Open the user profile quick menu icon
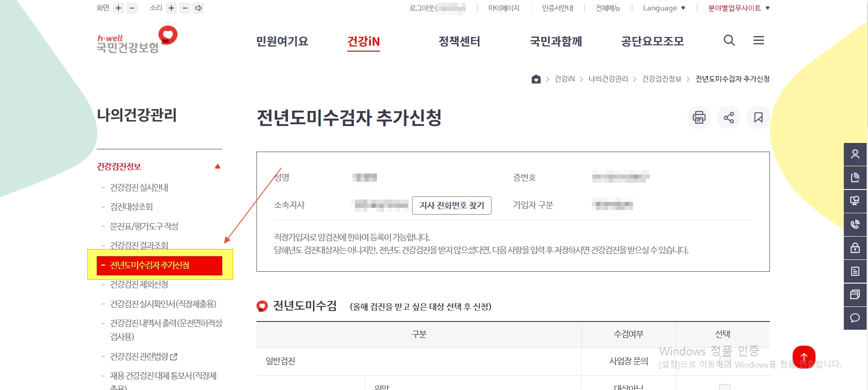The height and width of the screenshot is (390, 868). (x=855, y=154)
